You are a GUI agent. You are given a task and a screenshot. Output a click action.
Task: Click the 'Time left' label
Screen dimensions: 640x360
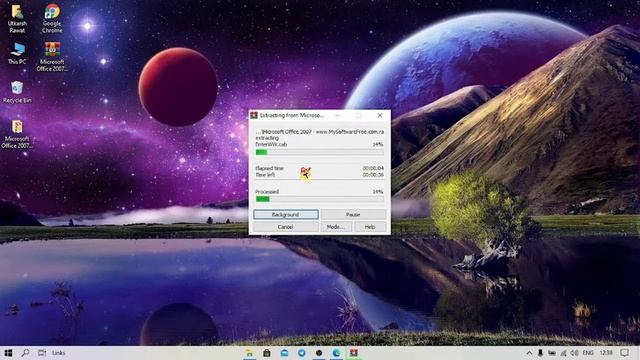click(265, 175)
